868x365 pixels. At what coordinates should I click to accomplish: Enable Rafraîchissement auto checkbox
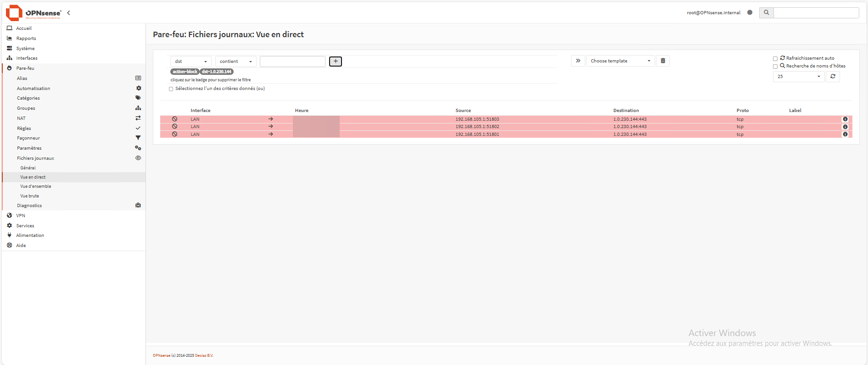click(x=775, y=59)
